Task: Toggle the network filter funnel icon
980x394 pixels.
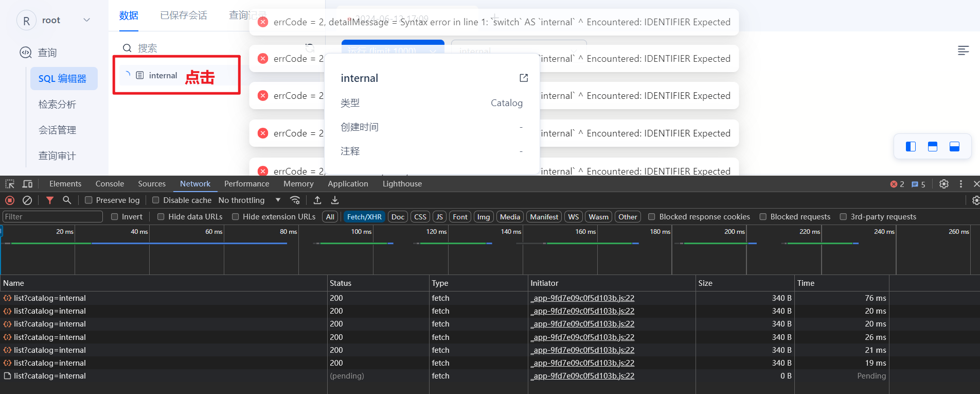Action: click(50, 200)
